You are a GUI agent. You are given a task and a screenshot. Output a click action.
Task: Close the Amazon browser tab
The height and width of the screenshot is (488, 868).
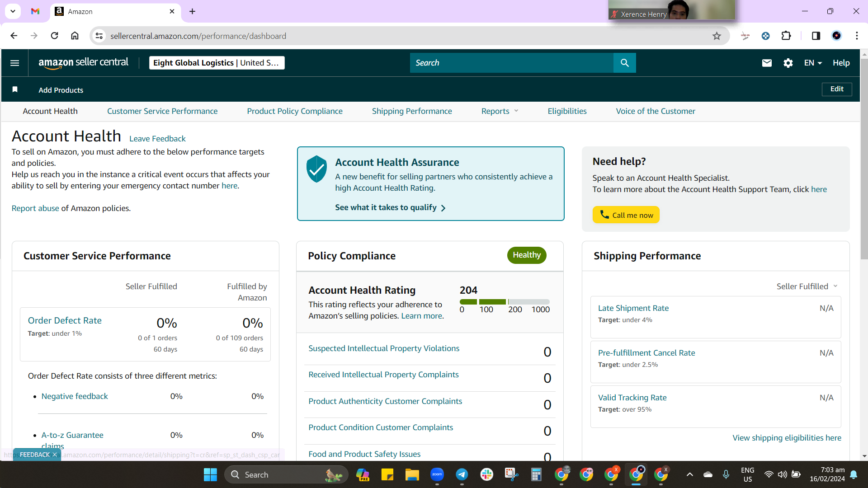(172, 11)
